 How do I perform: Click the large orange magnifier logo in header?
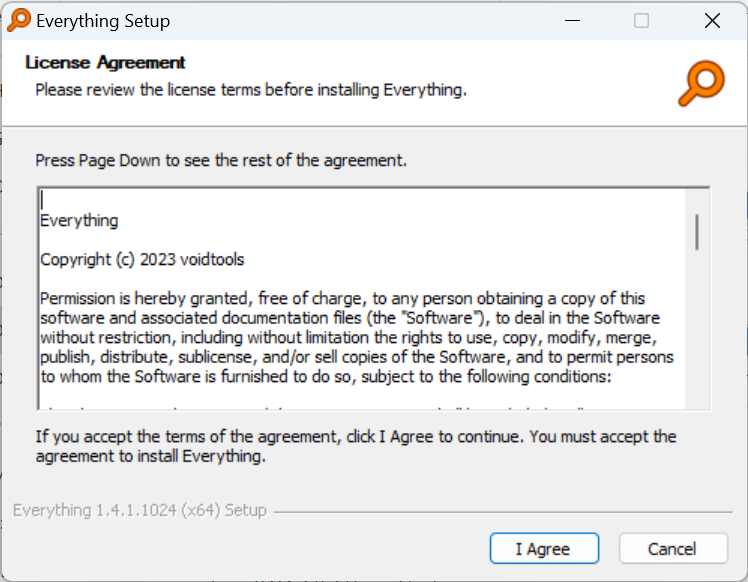pyautogui.click(x=701, y=83)
